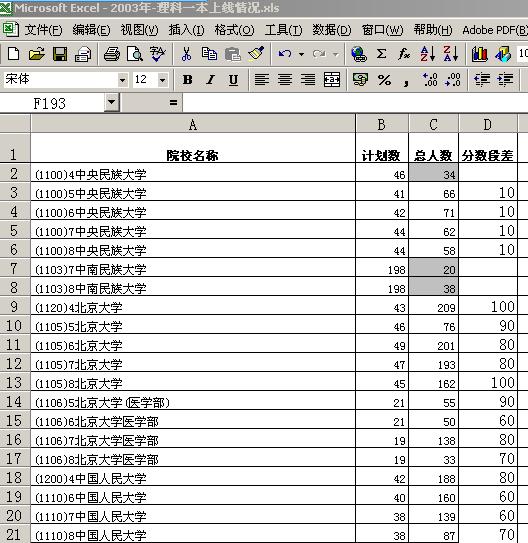528x543 pixels.
Task: Insert hyperlink with the globe icon
Action: 359,54
